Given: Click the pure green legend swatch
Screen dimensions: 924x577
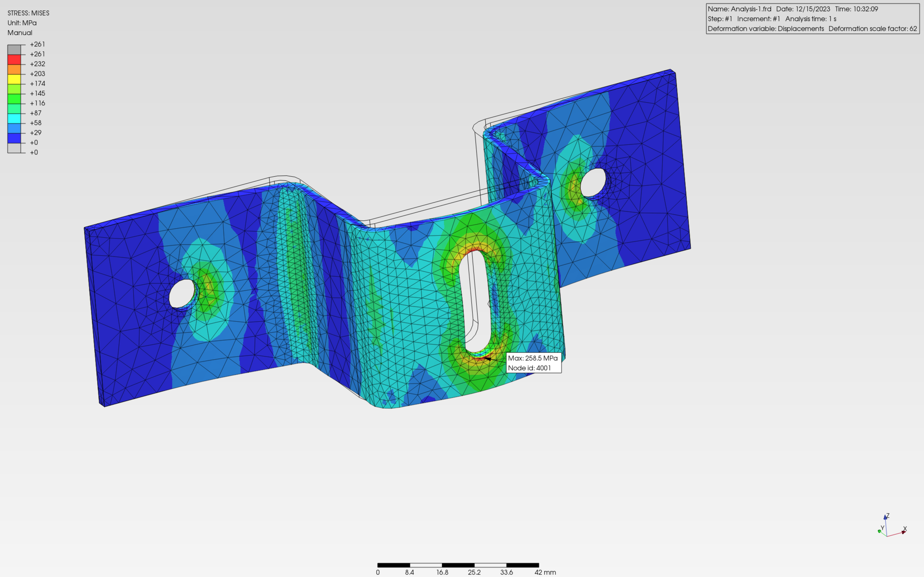Looking at the screenshot, I should [14, 99].
